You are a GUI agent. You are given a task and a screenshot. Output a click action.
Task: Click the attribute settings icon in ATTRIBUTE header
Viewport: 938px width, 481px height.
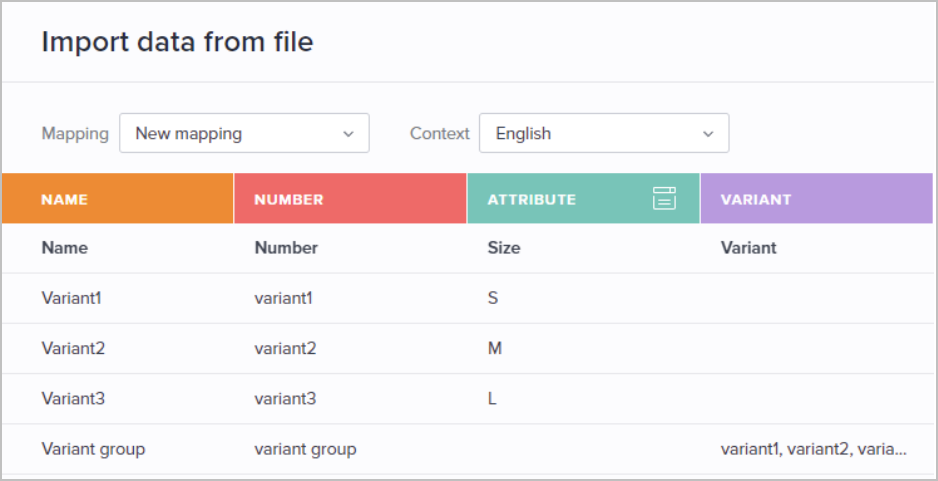coord(664,199)
